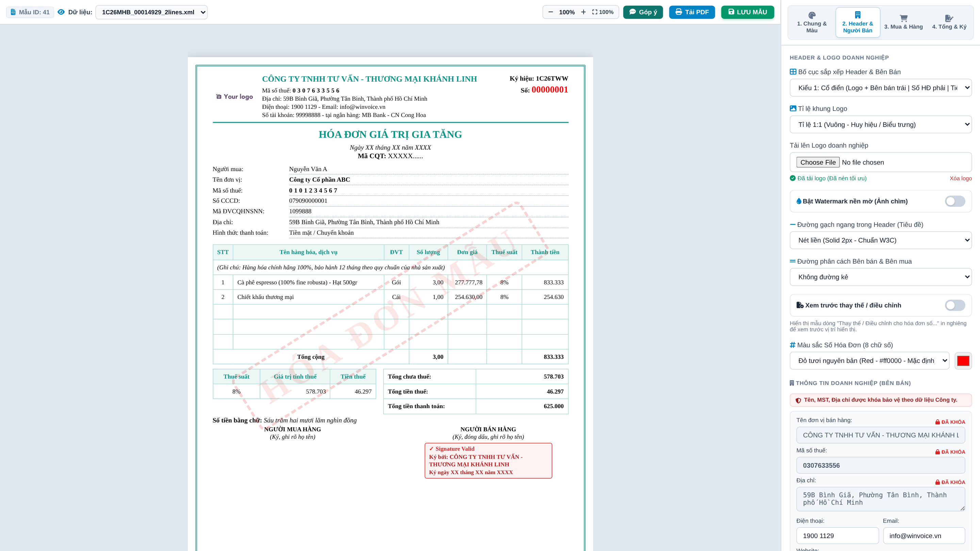Click the LƯU MẪU save button

(748, 12)
